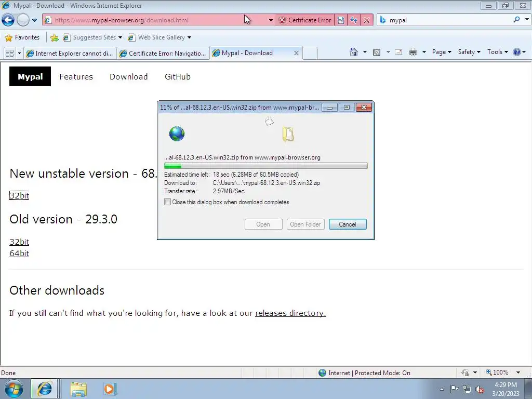Image resolution: width=532 pixels, height=399 pixels.
Task: Close the Mypal - Download tab
Action: pyautogui.click(x=296, y=53)
